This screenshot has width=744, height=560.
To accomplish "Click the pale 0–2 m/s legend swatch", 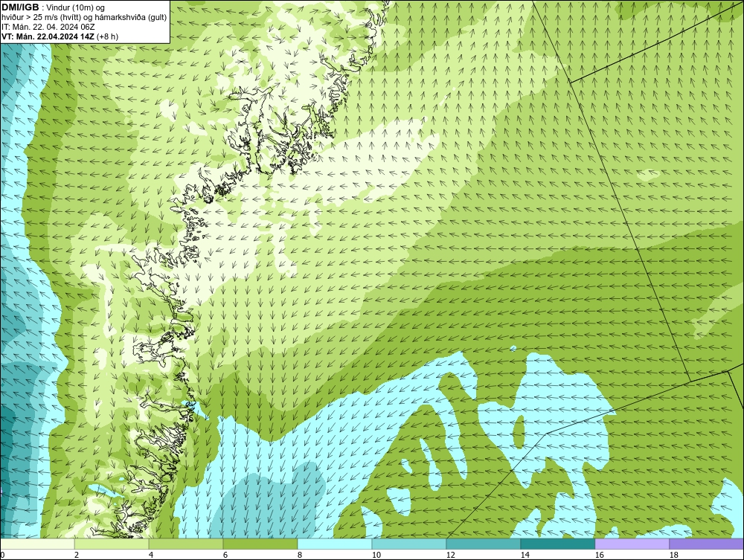I will pos(37,544).
